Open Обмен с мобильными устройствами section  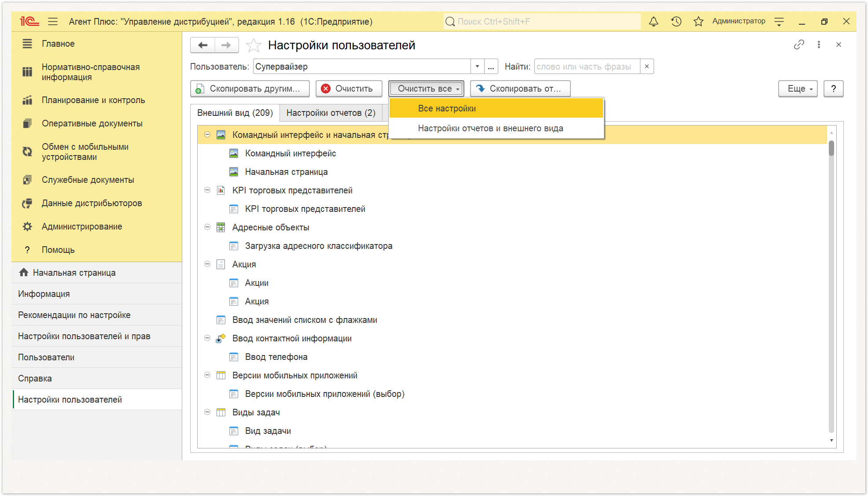(97, 152)
